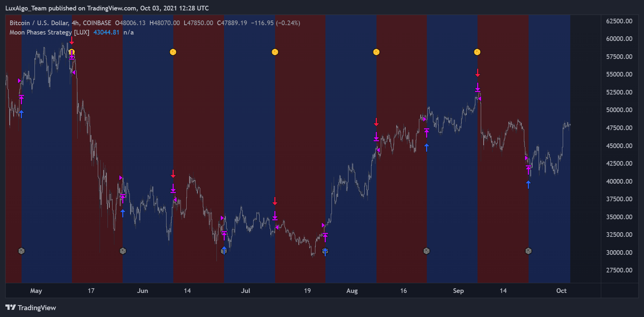Click the 16 date label on time axis

tap(403, 291)
